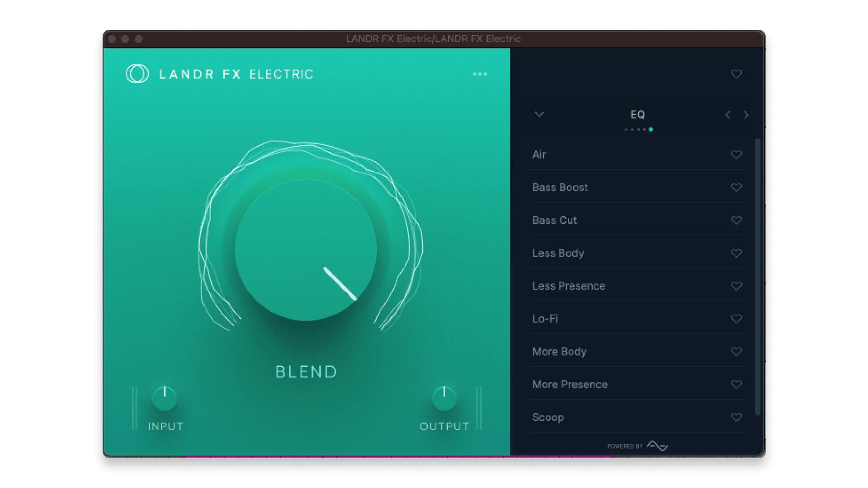Screen dimensions: 868x488
Task: Click the LANDR circular logo icon
Action: [137, 74]
